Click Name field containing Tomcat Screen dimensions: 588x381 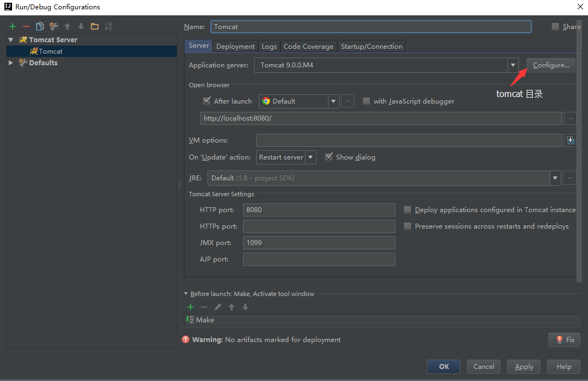pyautogui.click(x=371, y=27)
